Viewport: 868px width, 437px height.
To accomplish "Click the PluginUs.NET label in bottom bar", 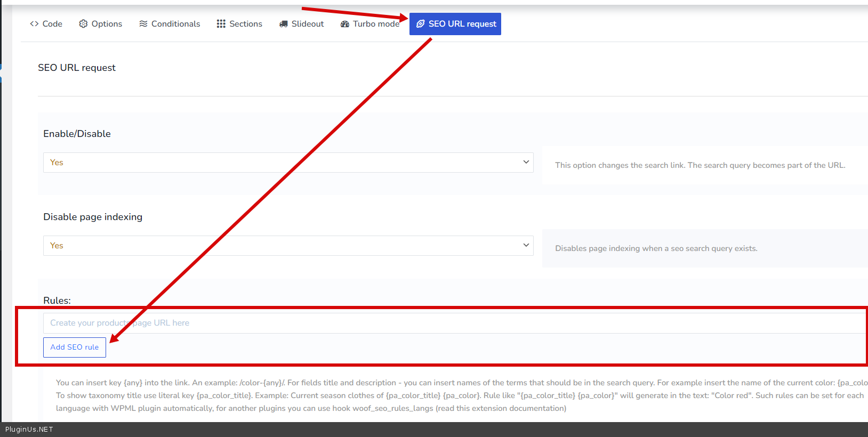I will [29, 430].
